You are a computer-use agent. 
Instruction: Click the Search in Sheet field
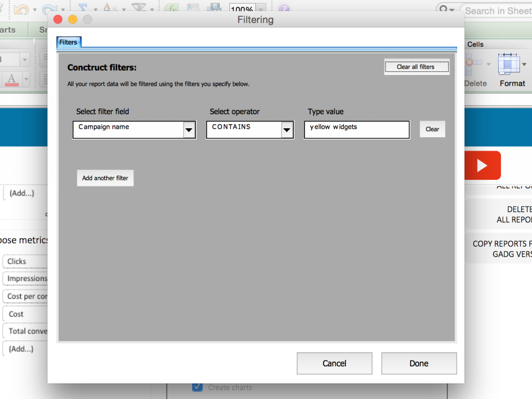click(x=497, y=11)
